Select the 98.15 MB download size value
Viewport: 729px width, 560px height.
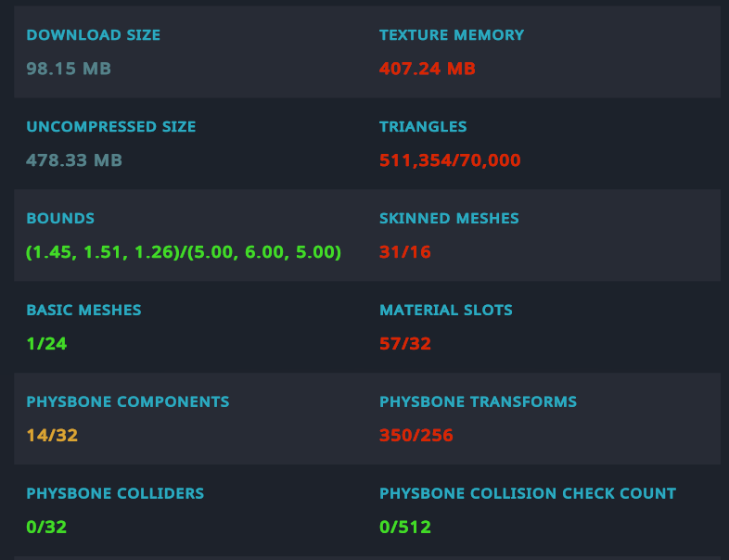69,69
